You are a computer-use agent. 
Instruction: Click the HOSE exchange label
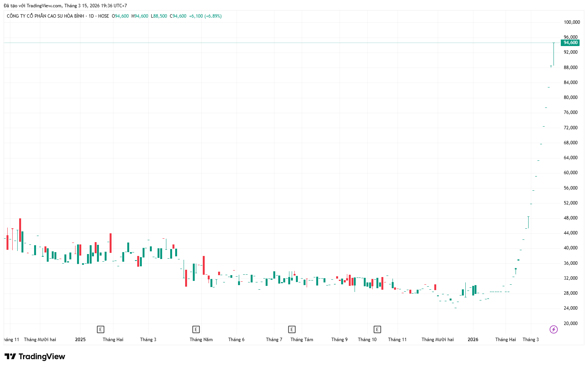point(103,16)
